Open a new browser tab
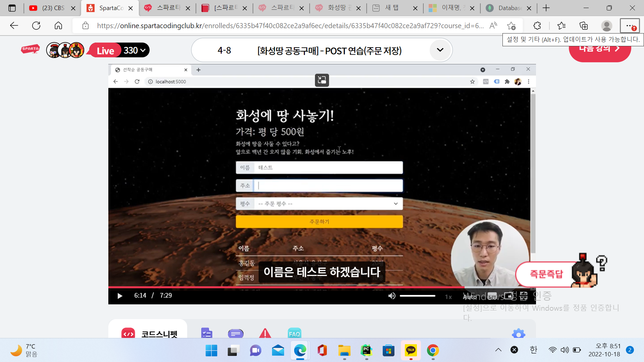 [x=546, y=8]
